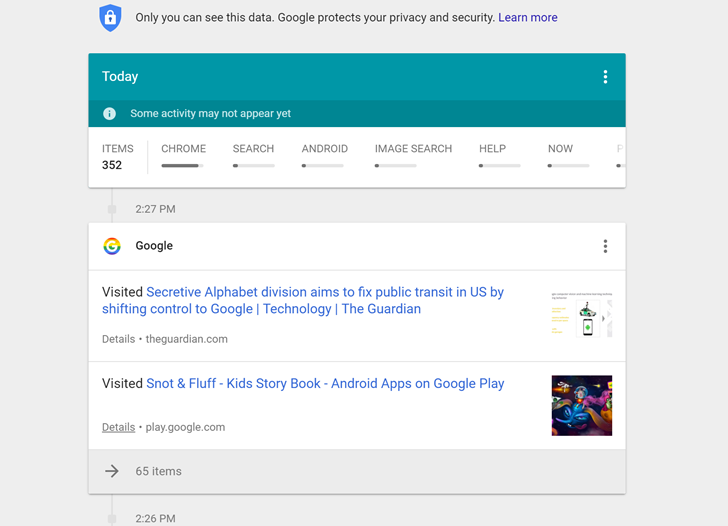Click Details under the play.google.com entry
The image size is (728, 526).
pyautogui.click(x=118, y=427)
